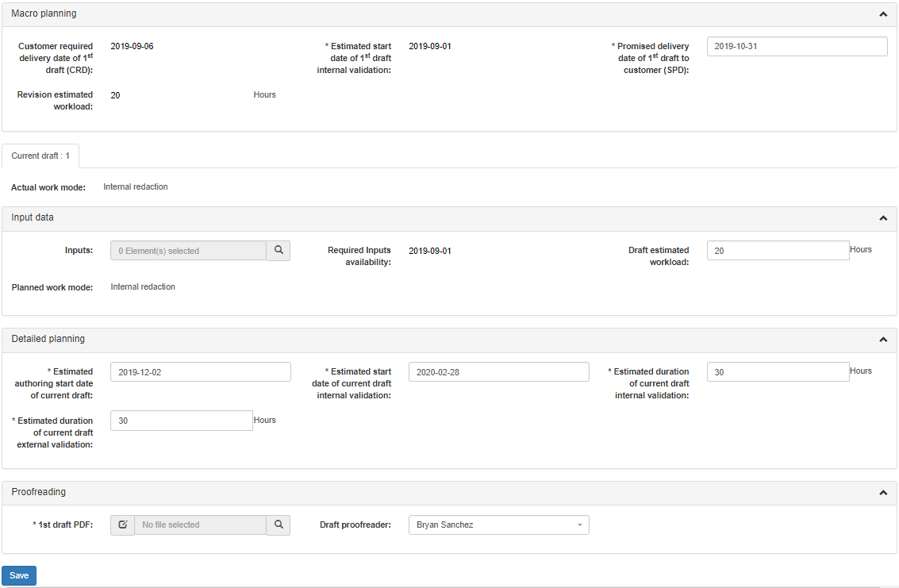Collapse the Macro planning panel
Viewport: 899px width, 588px height.
click(882, 14)
